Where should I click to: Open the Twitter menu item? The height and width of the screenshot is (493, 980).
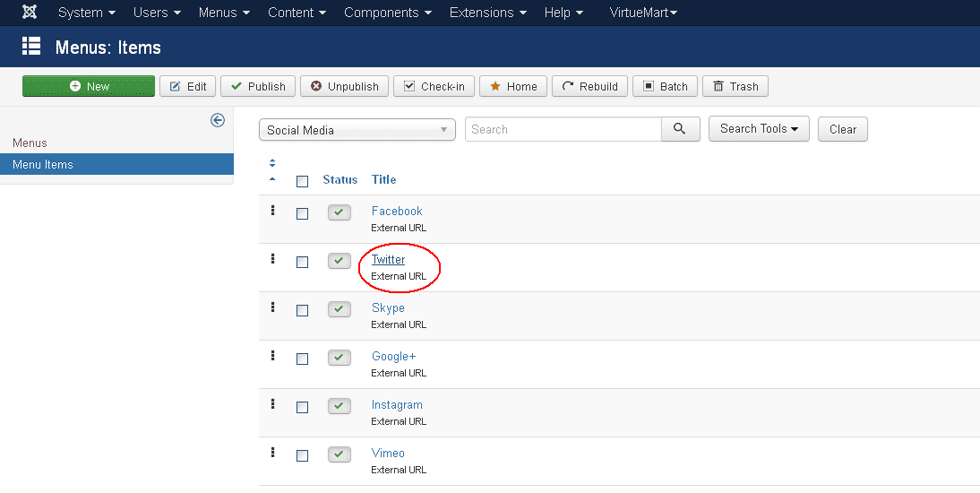(x=388, y=259)
